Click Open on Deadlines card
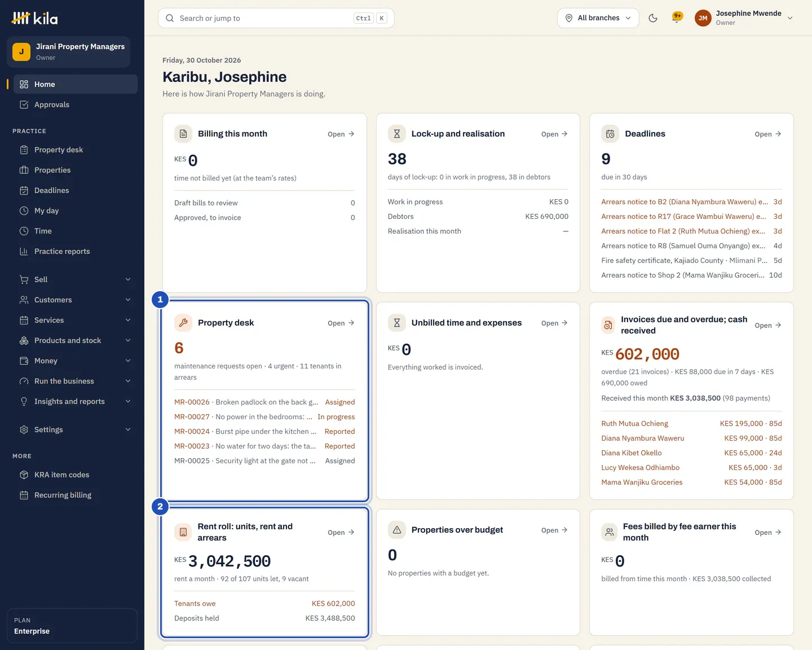This screenshot has height=650, width=812. (768, 134)
